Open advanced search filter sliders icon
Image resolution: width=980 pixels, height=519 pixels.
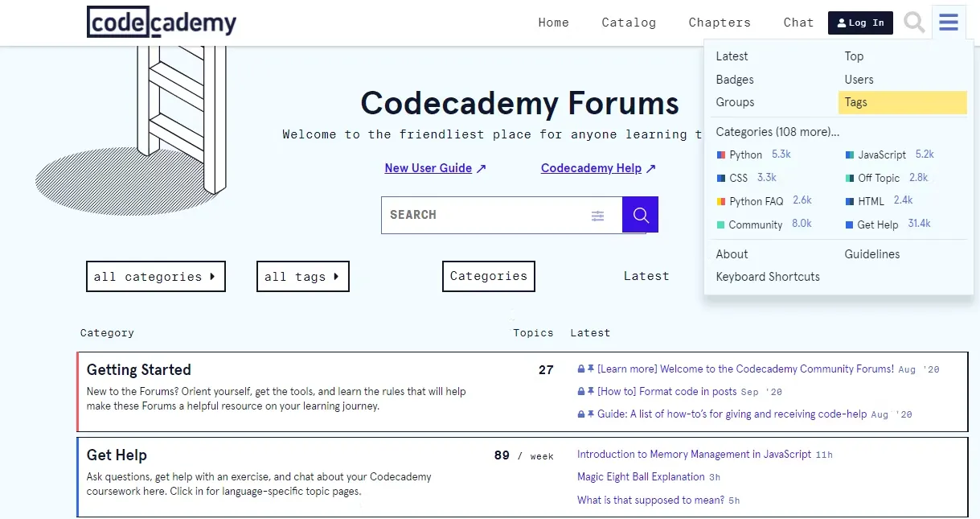click(x=597, y=216)
